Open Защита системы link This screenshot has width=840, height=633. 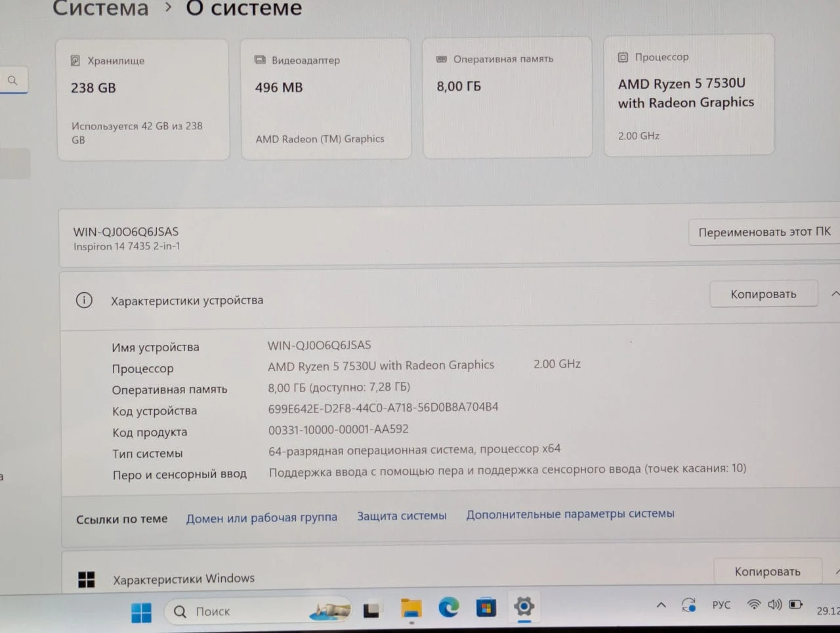(x=402, y=516)
